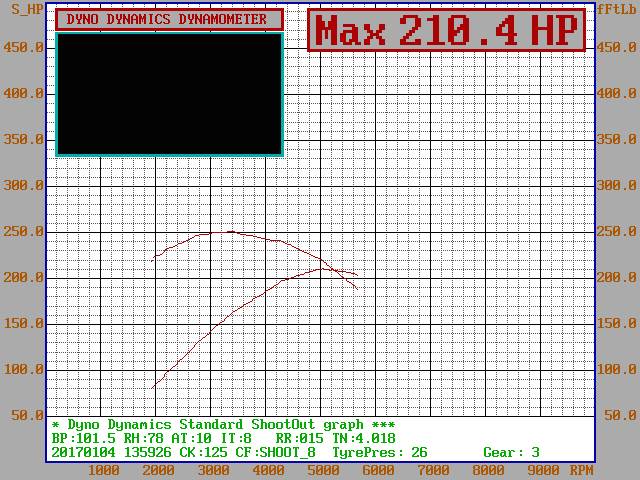This screenshot has height=480, width=640.
Task: Click the 135926 time stamp
Action: coord(148,452)
